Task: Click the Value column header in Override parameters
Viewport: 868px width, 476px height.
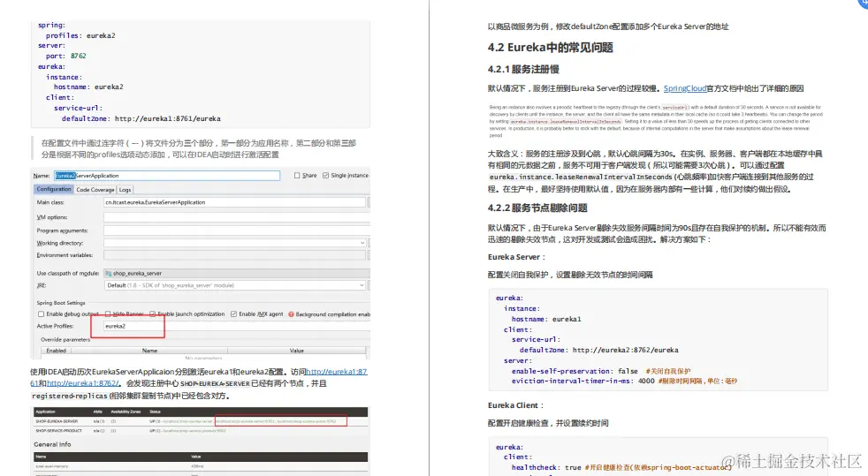Action: tap(297, 351)
